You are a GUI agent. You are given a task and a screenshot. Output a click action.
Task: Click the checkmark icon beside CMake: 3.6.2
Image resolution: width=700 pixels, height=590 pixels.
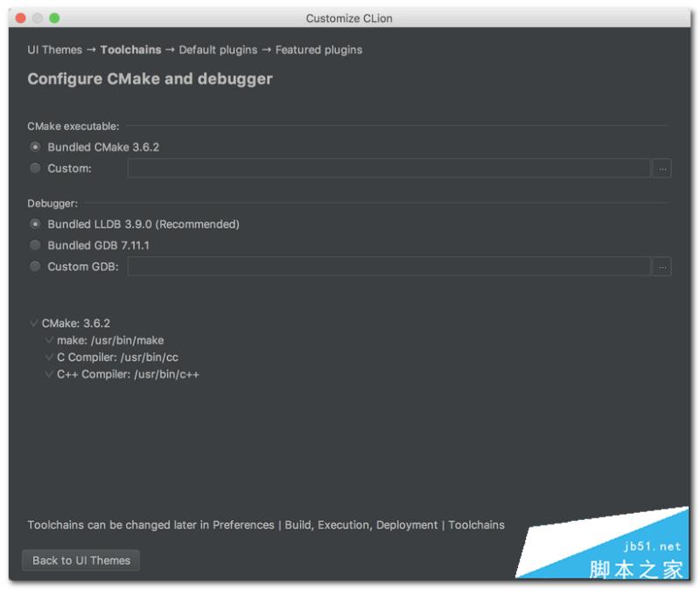pyautogui.click(x=33, y=322)
